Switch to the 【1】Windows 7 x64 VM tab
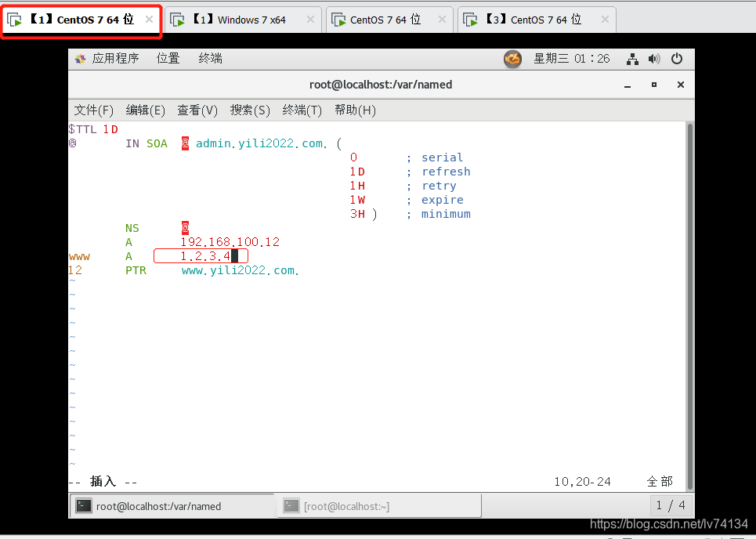This screenshot has height=539, width=756. point(243,20)
